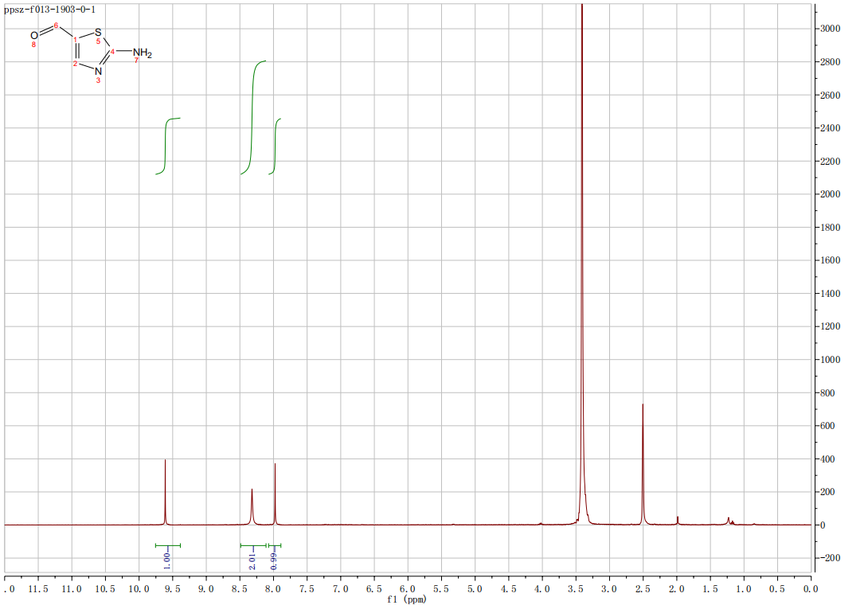Viewport: 868px width, 605px height.
Task: Select the NH2 group in the molecule structure
Action: coord(137,53)
